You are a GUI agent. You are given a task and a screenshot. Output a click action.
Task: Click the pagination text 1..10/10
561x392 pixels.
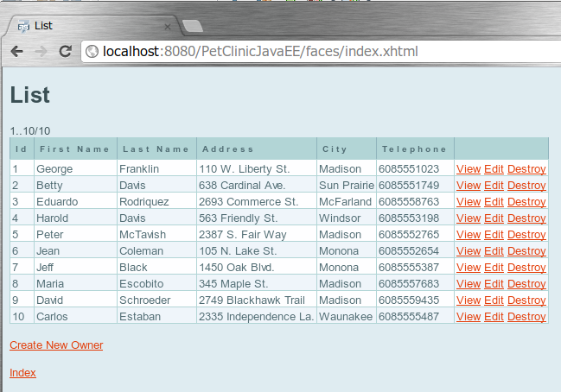(30, 131)
